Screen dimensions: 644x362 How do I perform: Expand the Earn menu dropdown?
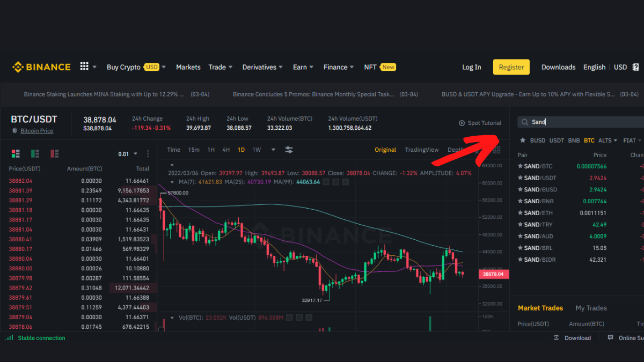coord(311,68)
